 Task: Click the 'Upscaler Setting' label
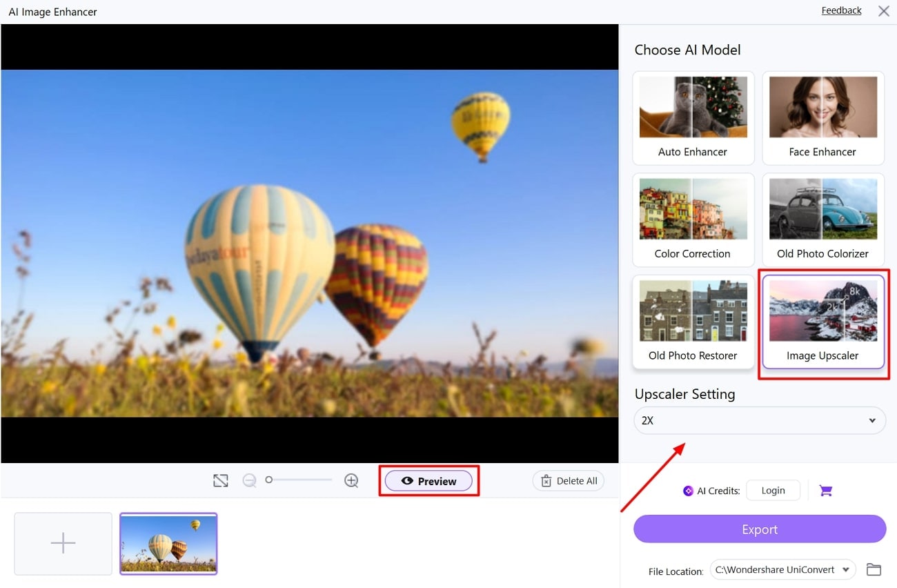684,394
